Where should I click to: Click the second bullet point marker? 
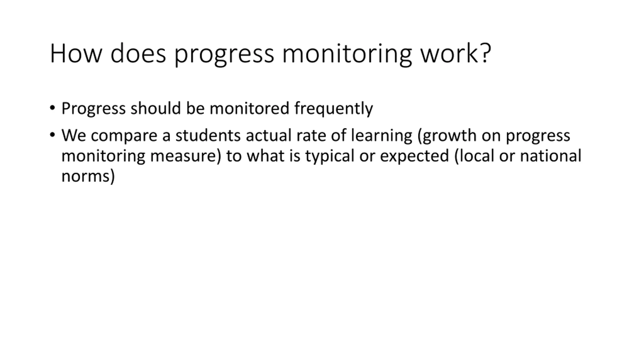coord(52,135)
